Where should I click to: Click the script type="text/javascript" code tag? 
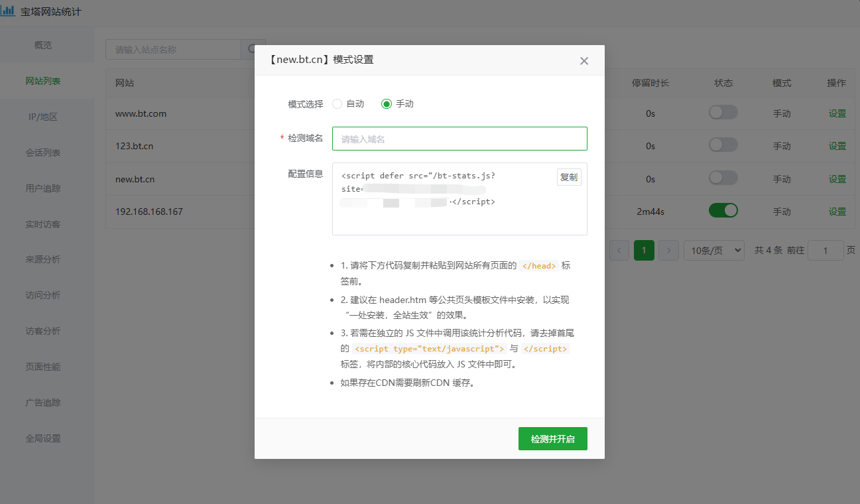(x=429, y=348)
